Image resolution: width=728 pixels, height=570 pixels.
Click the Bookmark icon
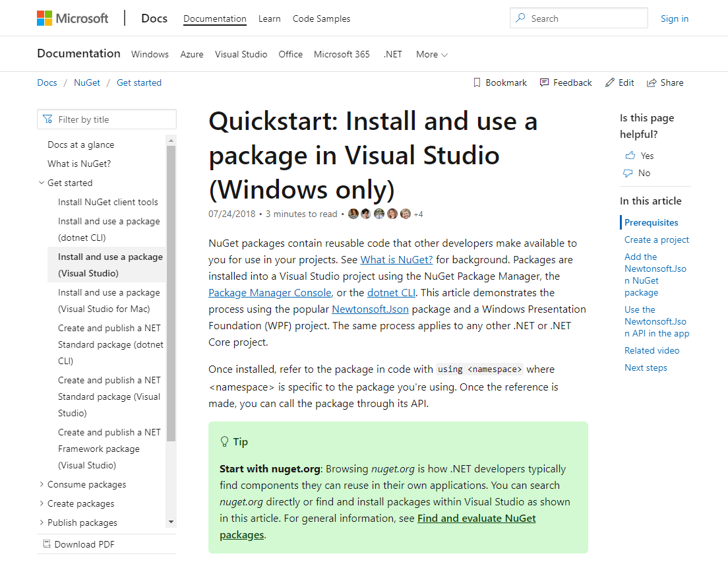click(x=477, y=82)
